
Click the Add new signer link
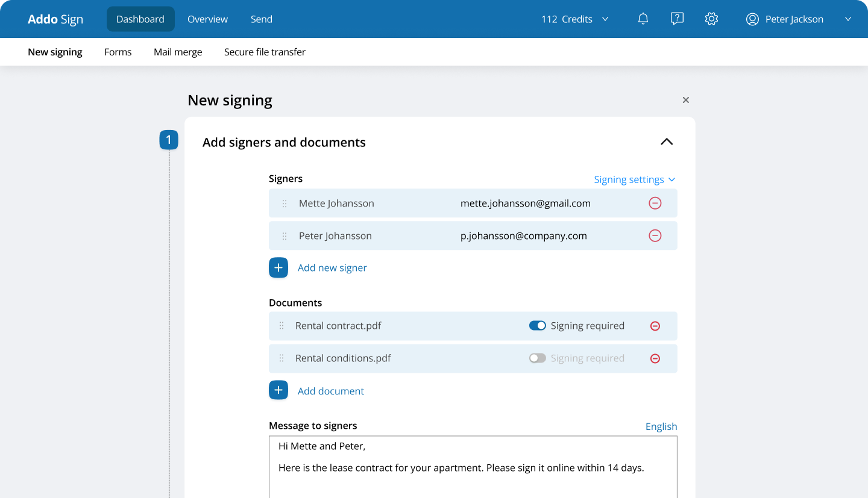click(x=332, y=268)
